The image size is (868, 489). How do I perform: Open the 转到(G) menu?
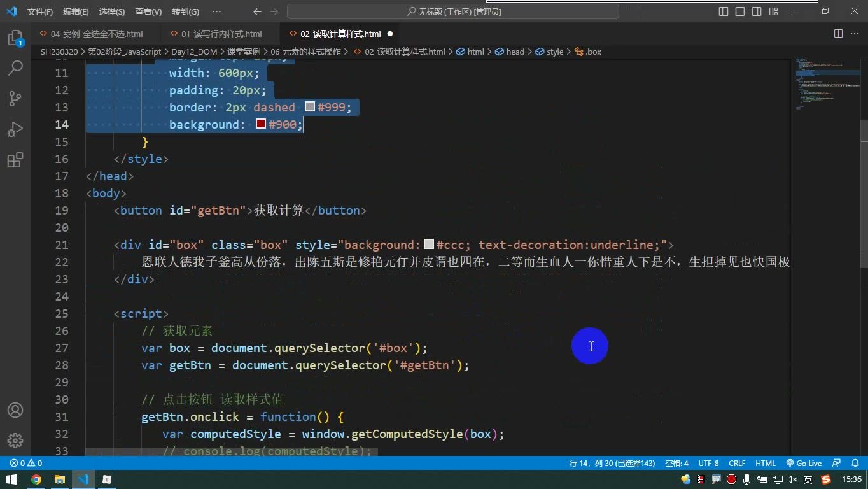pyautogui.click(x=185, y=11)
